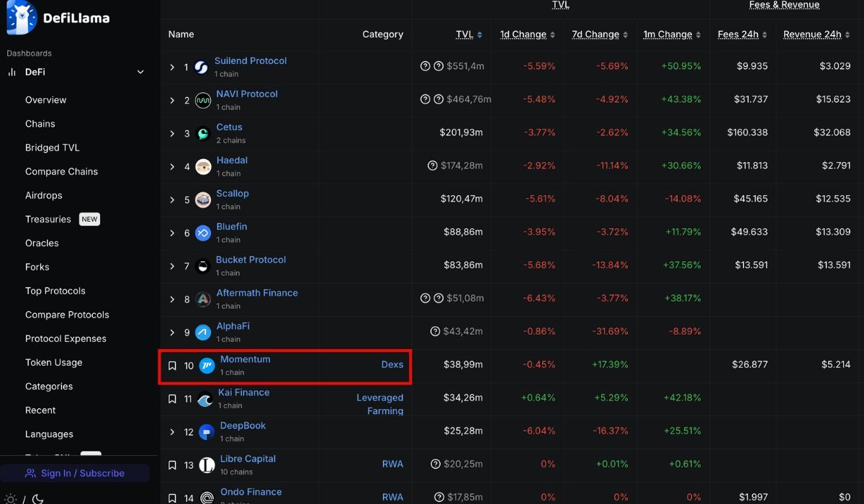The height and width of the screenshot is (504, 864).
Task: Click the Suilend Protocol logo icon
Action: pos(202,67)
